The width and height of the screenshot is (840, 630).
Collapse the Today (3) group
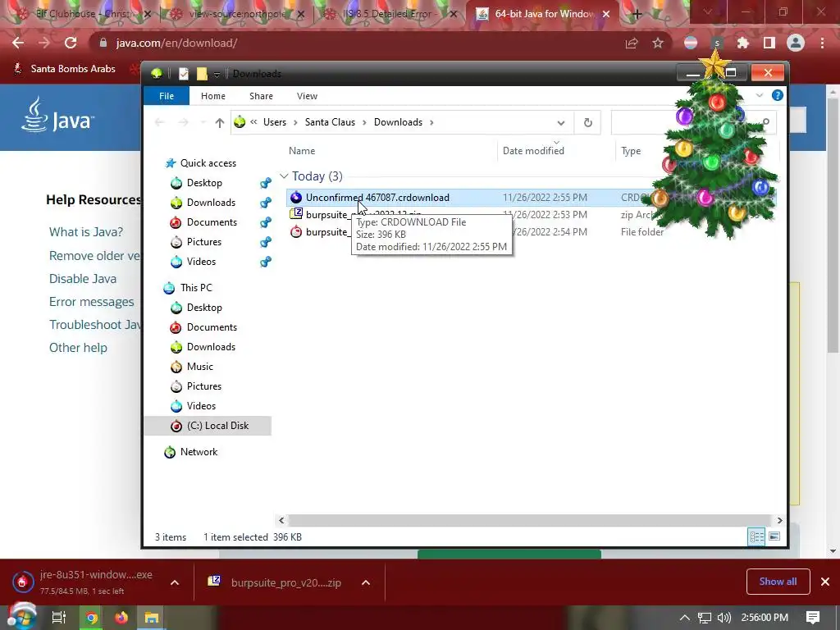284,176
